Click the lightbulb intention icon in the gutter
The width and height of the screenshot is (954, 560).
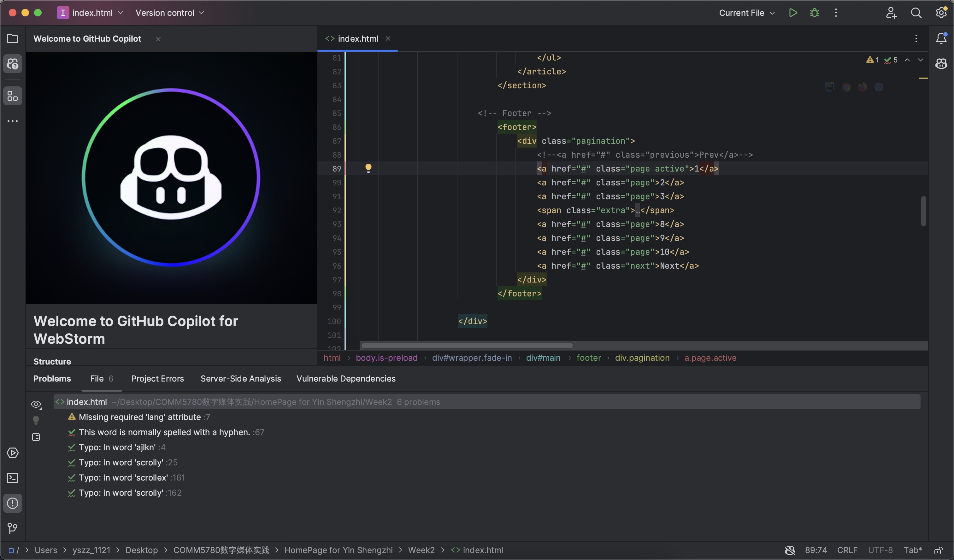point(368,168)
